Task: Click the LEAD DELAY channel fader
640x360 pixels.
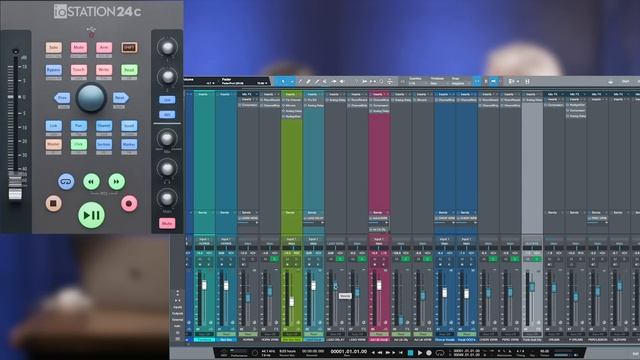Action: click(336, 287)
